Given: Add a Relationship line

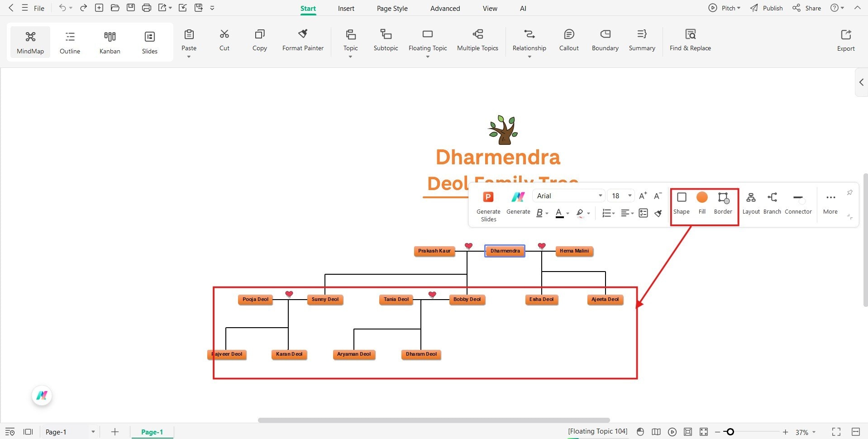Looking at the screenshot, I should [529, 40].
